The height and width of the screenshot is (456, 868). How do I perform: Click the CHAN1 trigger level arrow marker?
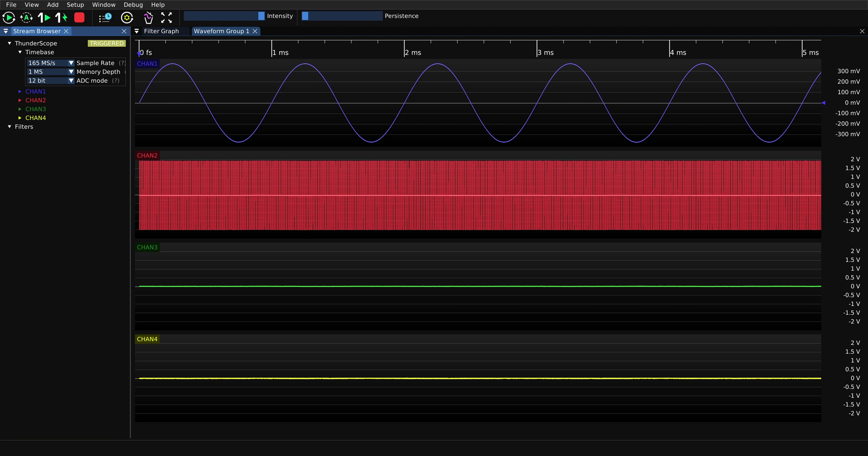[x=824, y=103]
